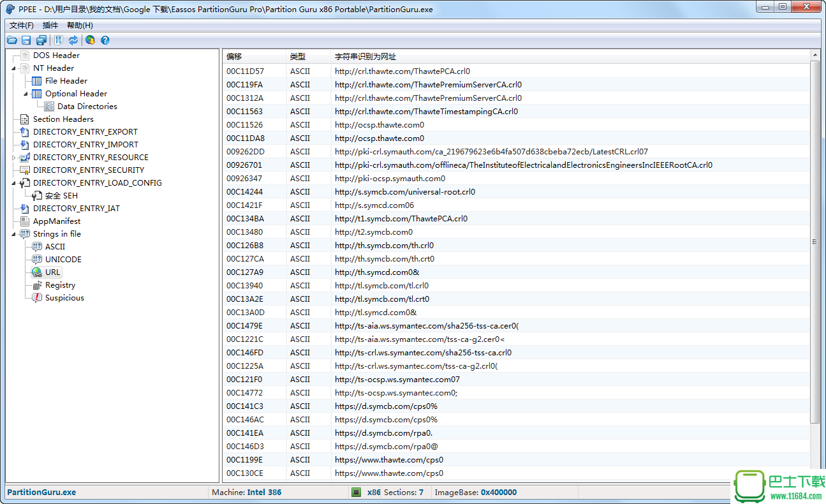The image size is (826, 504).
Task: Click the DIRECTORY_ENTRY_EXPORT arrow icon
Action: (x=25, y=132)
